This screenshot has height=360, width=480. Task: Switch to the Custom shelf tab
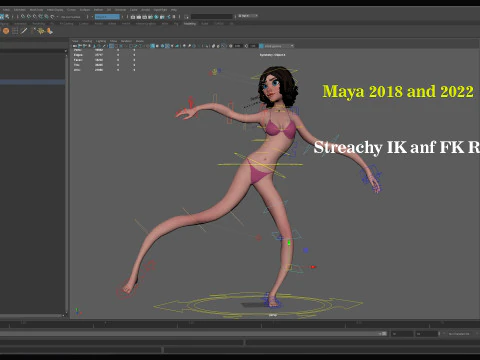tap(83, 24)
